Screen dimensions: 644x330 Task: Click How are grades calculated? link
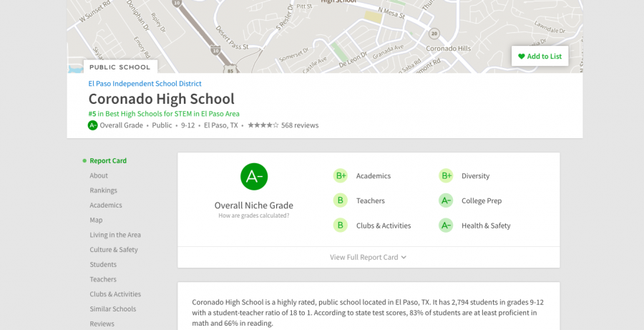tap(254, 215)
